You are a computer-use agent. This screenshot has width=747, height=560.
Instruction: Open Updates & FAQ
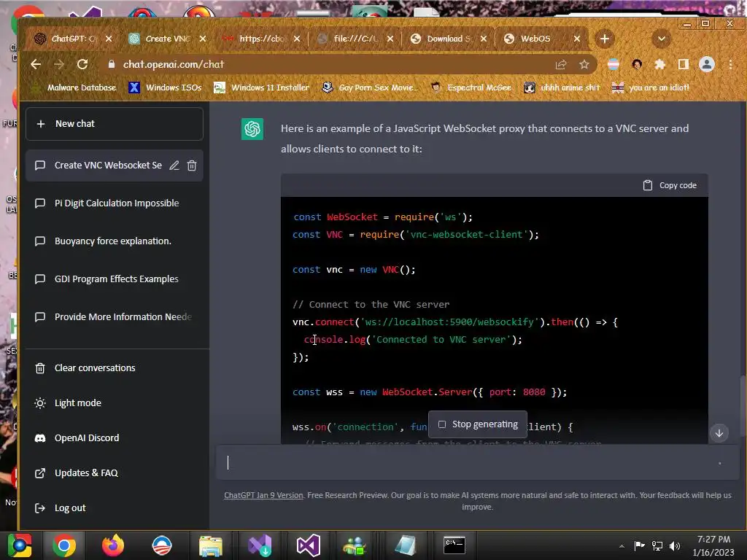coord(115,472)
